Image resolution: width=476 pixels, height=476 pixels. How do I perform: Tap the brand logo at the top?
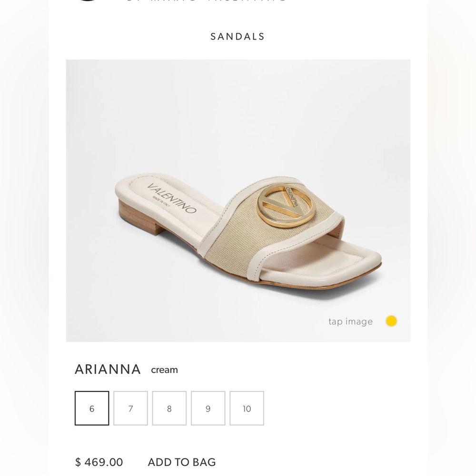point(88,2)
